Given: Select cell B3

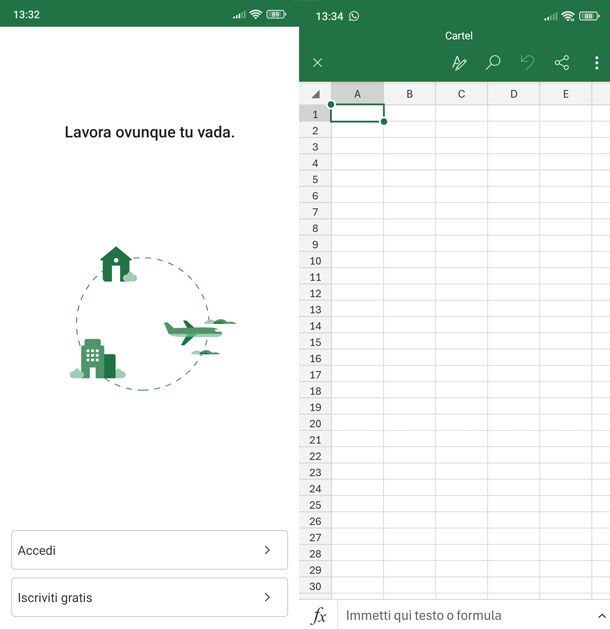Looking at the screenshot, I should (x=409, y=146).
